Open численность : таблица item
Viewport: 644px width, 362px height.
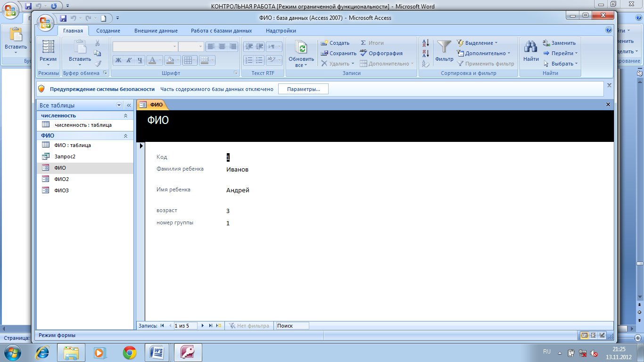[x=85, y=125]
